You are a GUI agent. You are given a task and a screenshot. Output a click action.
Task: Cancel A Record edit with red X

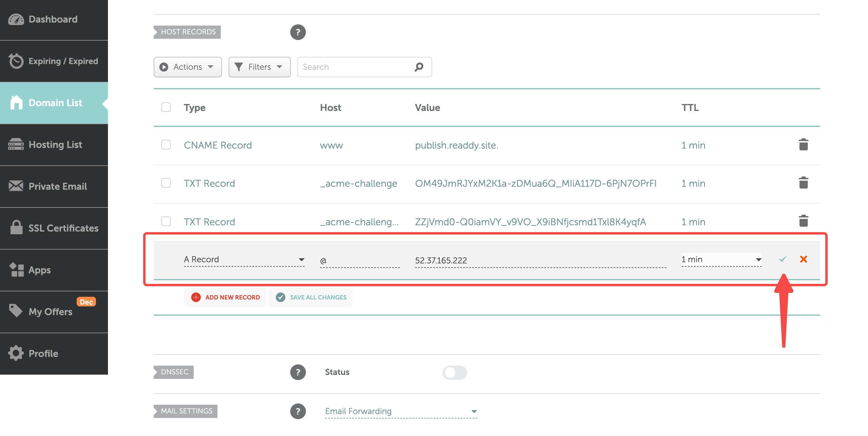click(803, 259)
